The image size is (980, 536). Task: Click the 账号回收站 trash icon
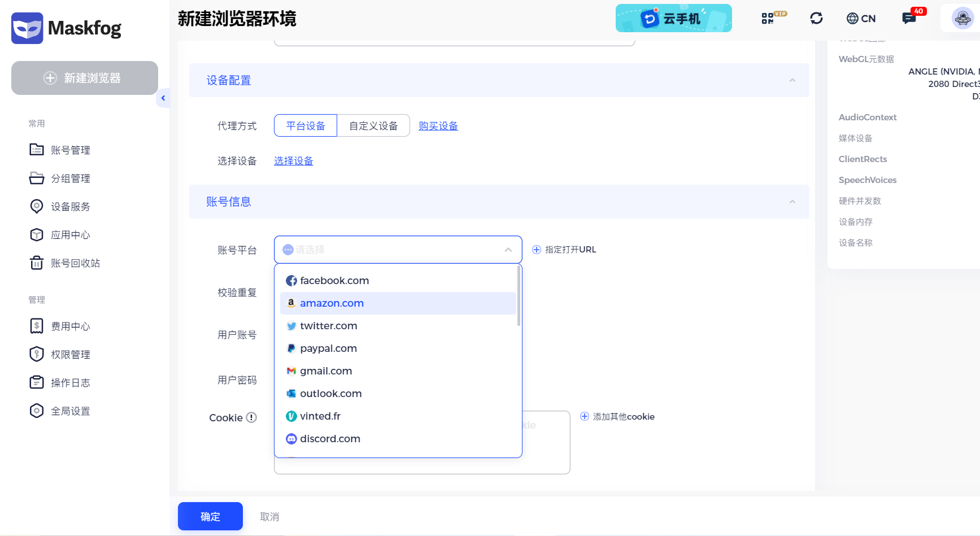coord(37,263)
